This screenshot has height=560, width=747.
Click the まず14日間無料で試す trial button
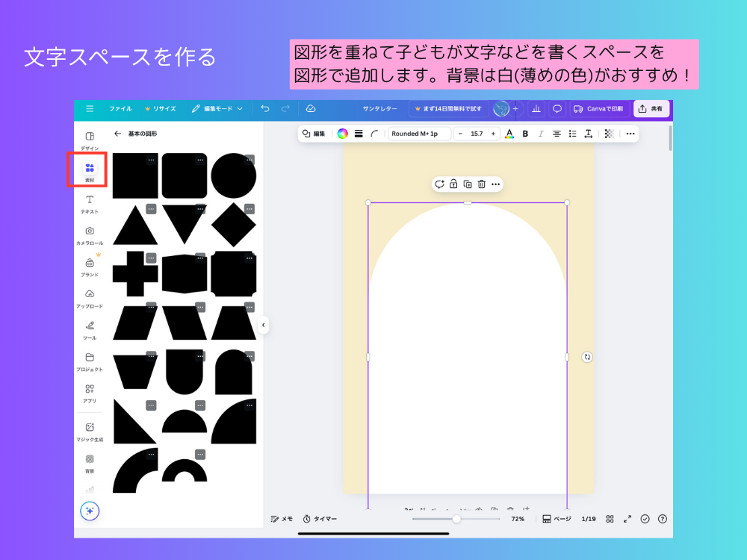[450, 108]
